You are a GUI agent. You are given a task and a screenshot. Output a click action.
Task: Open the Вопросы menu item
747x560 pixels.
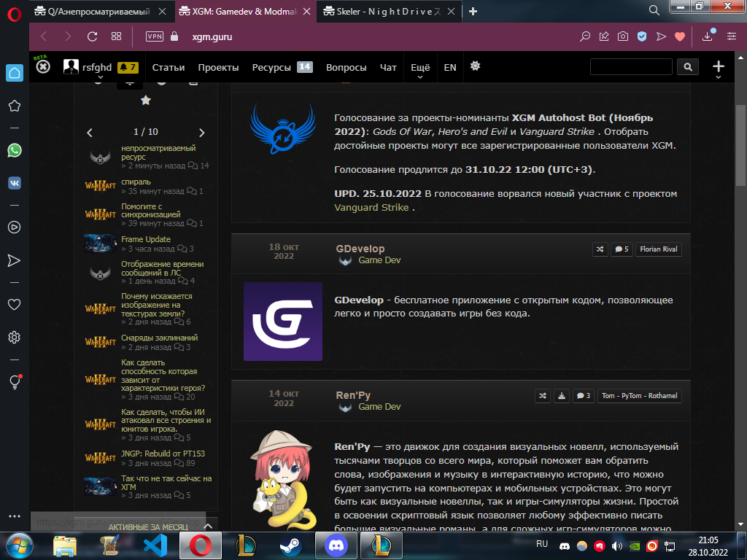point(346,68)
